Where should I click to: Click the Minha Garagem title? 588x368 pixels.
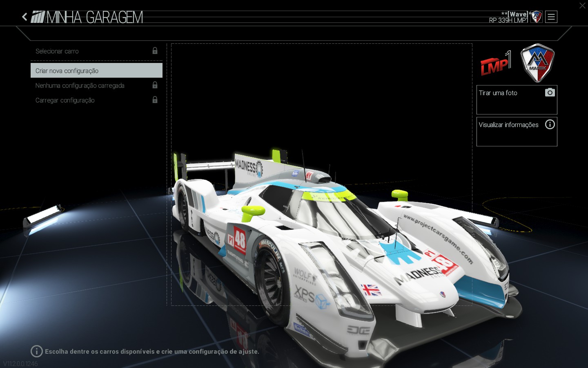[x=95, y=17]
